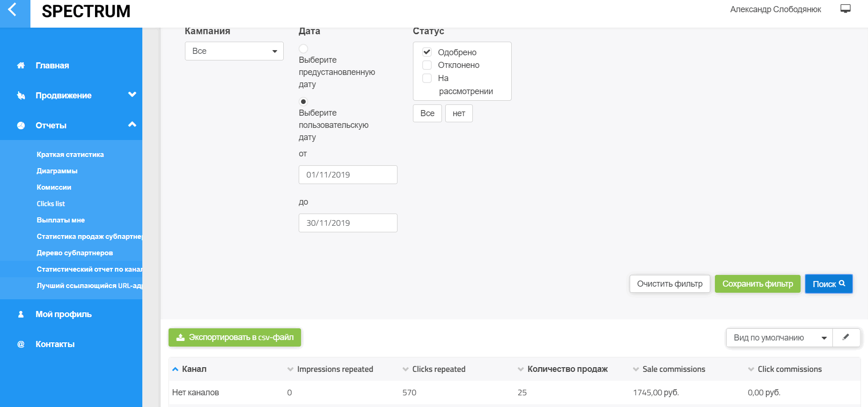Click the monitor icon in the header
The height and width of the screenshot is (407, 868).
[845, 9]
